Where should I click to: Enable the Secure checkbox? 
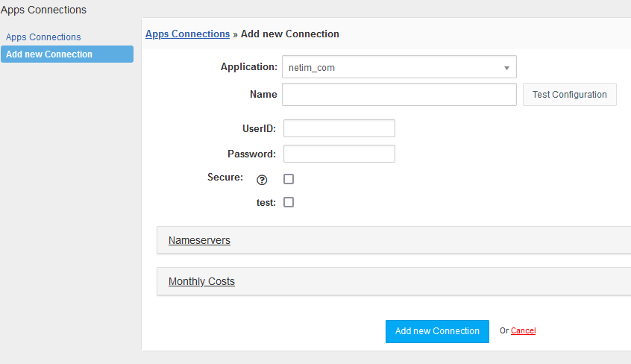289,179
